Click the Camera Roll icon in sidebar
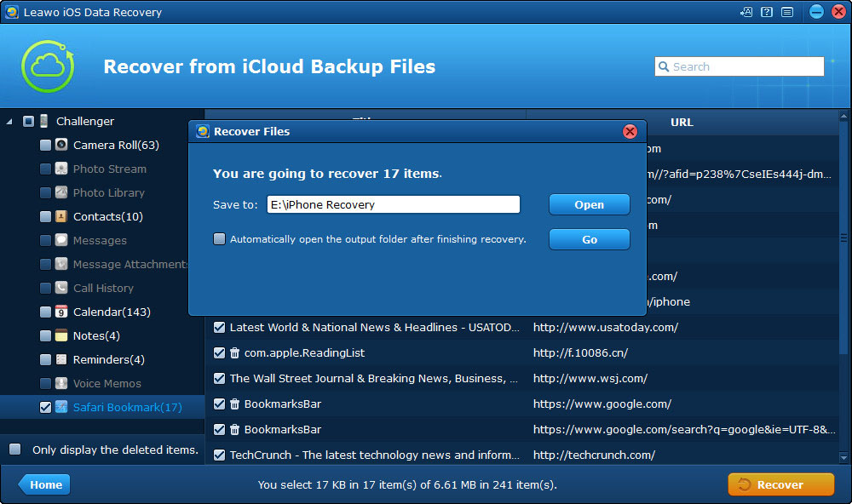 (x=61, y=145)
